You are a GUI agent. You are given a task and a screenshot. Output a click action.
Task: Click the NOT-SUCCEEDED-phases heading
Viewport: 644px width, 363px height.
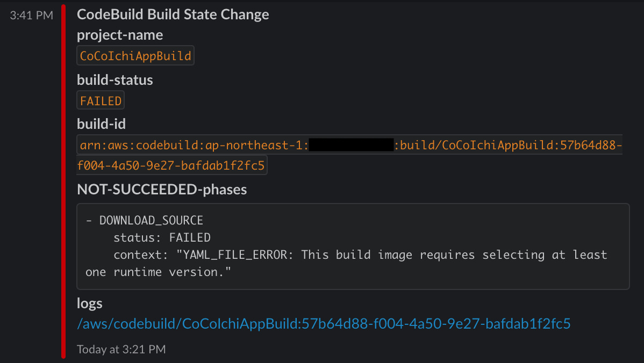click(162, 189)
